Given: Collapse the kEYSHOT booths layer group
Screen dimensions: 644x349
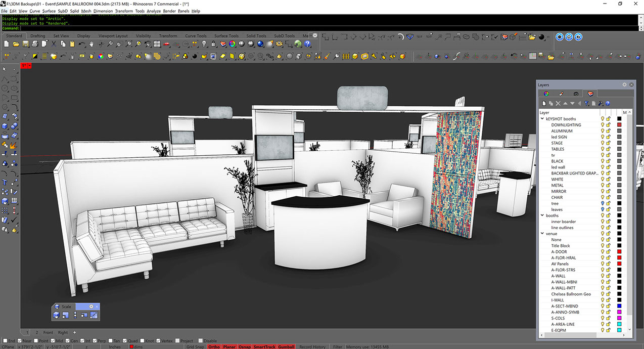Looking at the screenshot, I should [x=542, y=119].
